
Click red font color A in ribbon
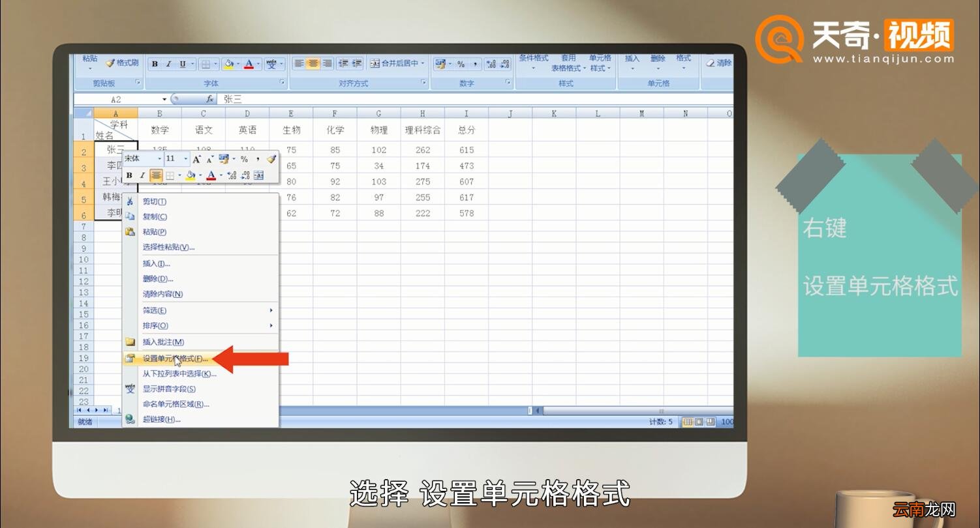[249, 64]
